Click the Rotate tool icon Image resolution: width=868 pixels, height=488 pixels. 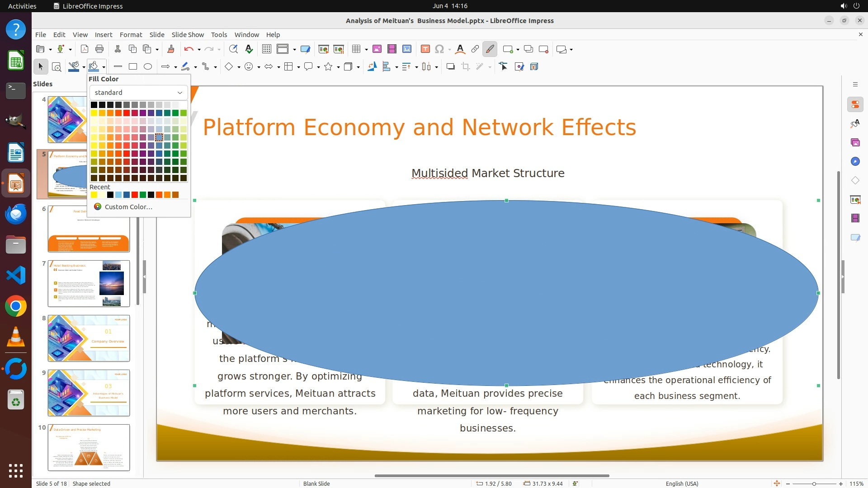click(x=372, y=67)
